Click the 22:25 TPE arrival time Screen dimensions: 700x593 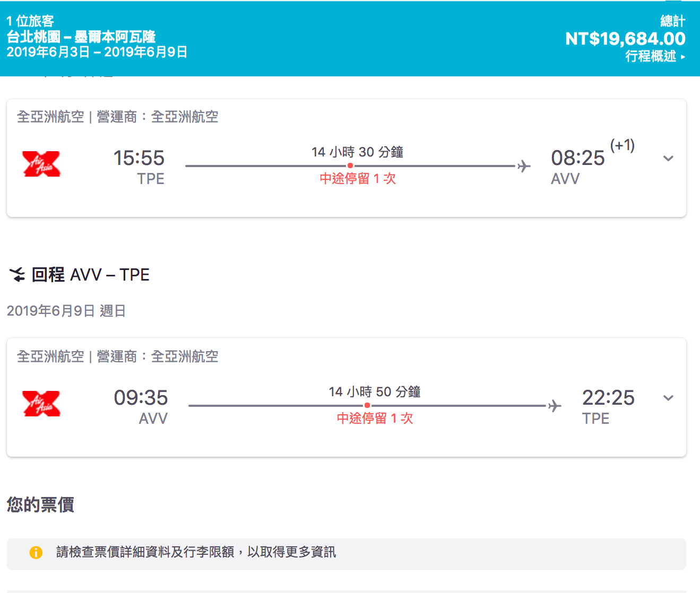click(x=608, y=398)
